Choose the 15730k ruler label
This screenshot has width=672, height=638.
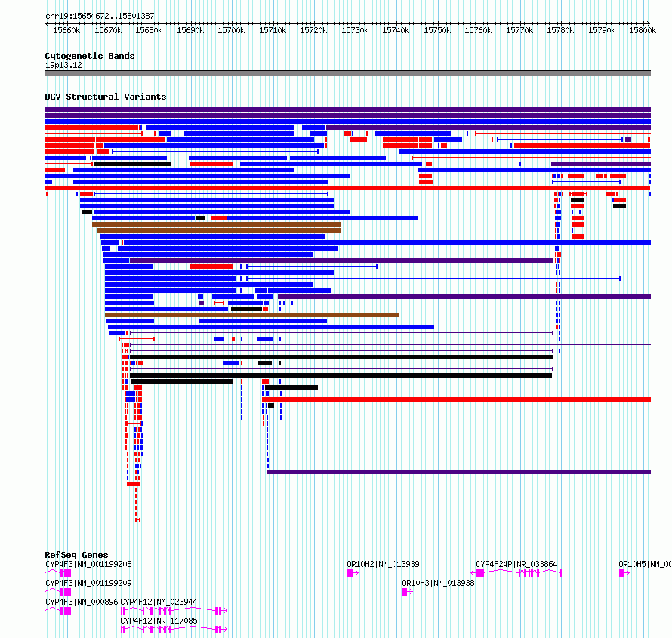[x=355, y=30]
